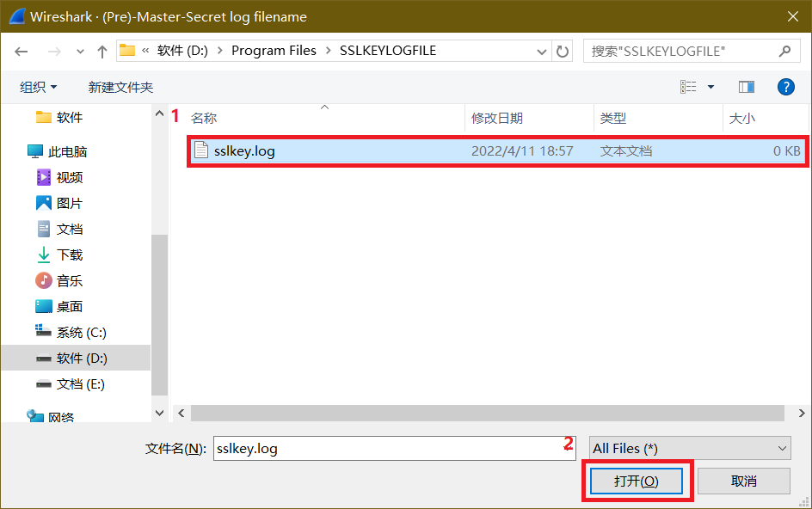
Task: Select the sslkey.log file
Action: point(245,151)
